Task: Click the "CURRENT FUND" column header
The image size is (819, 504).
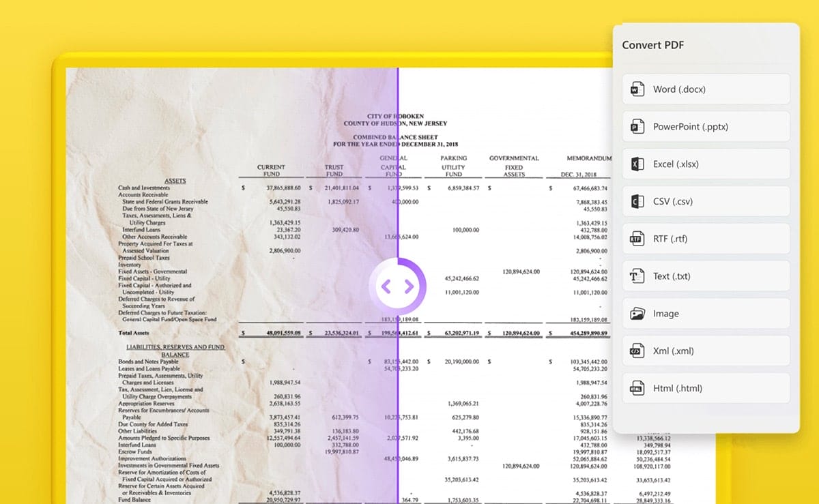Action: tap(271, 171)
